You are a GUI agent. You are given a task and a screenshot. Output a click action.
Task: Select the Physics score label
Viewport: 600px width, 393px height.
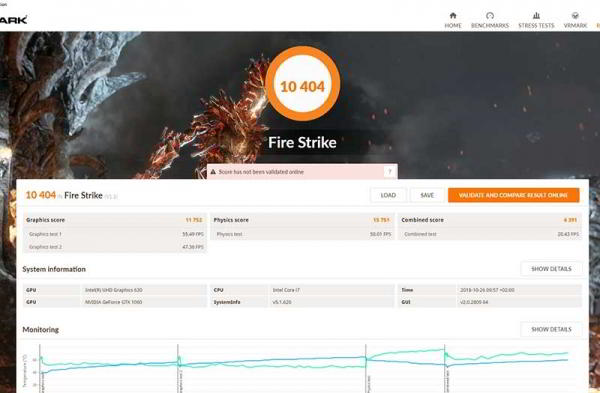[231, 220]
